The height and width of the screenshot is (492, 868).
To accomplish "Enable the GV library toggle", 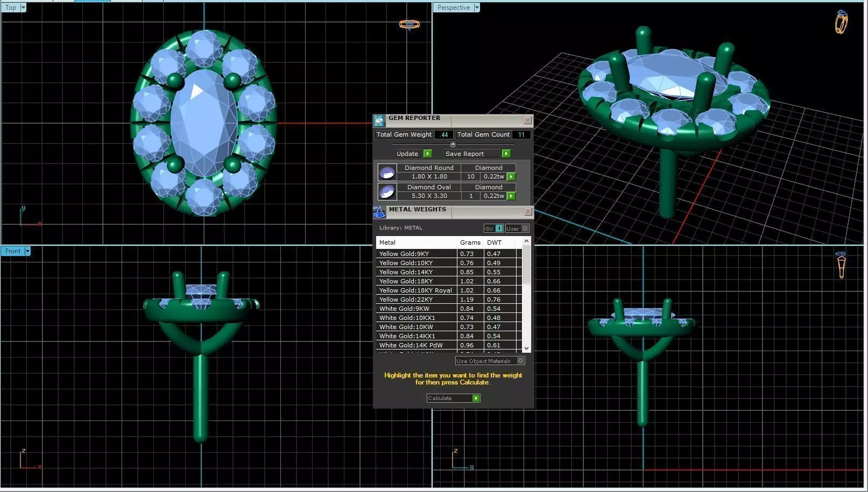I will coord(493,229).
